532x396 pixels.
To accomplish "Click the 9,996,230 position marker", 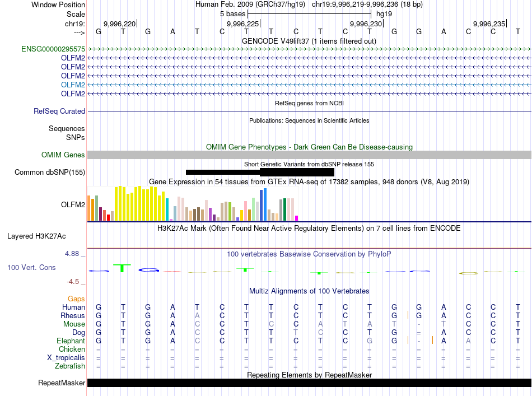I will (x=366, y=24).
